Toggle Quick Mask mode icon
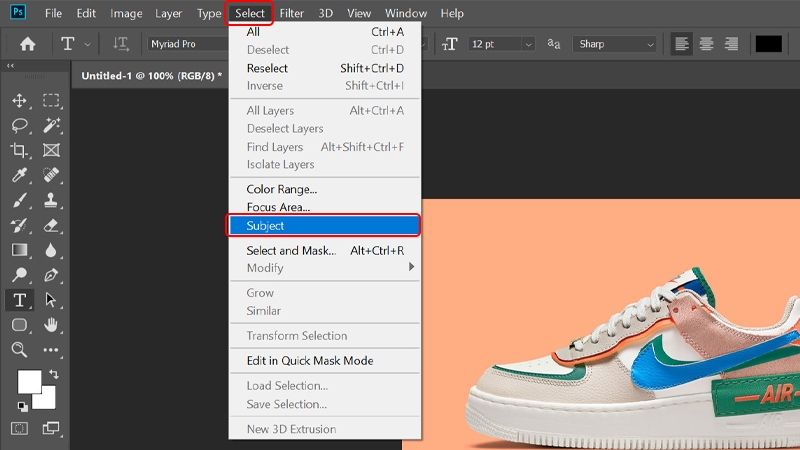This screenshot has height=450, width=800. [19, 428]
